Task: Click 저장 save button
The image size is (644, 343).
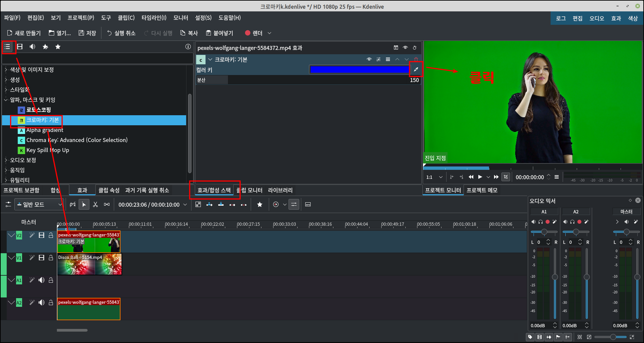Action: pos(87,33)
